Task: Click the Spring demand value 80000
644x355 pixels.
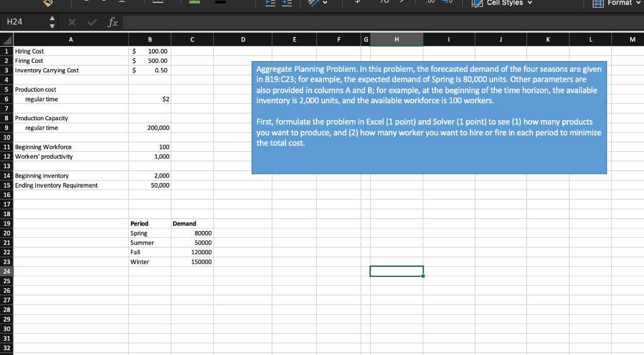Action: (192, 234)
